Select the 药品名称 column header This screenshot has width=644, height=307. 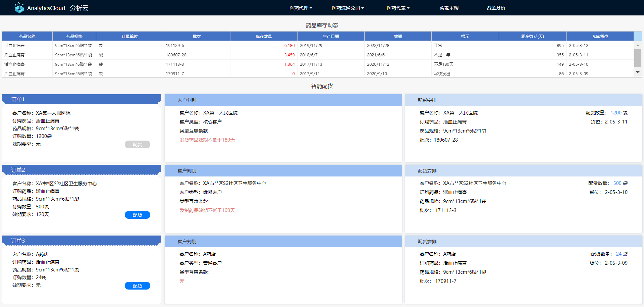click(27, 36)
